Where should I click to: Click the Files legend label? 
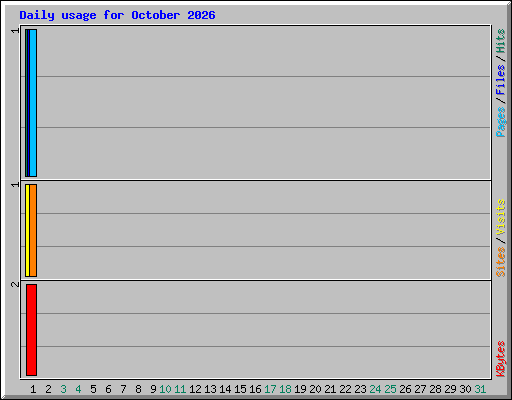(x=500, y=80)
